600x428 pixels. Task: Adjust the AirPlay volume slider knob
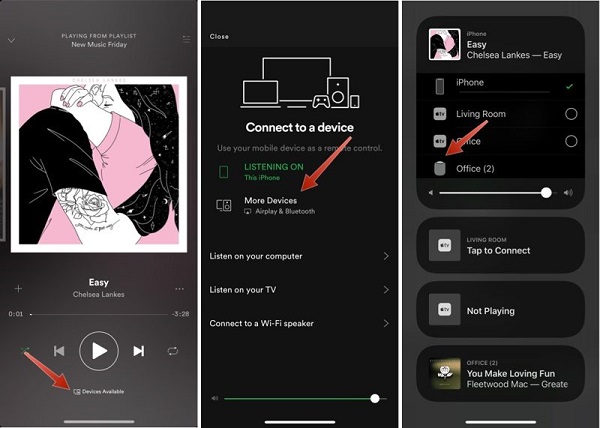pos(546,192)
